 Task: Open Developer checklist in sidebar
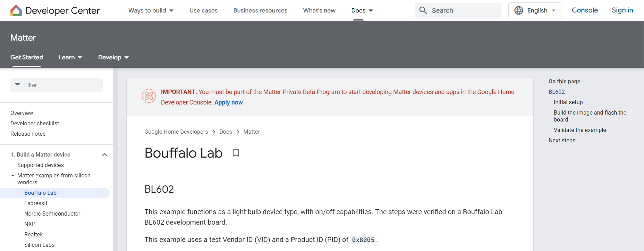click(x=35, y=123)
